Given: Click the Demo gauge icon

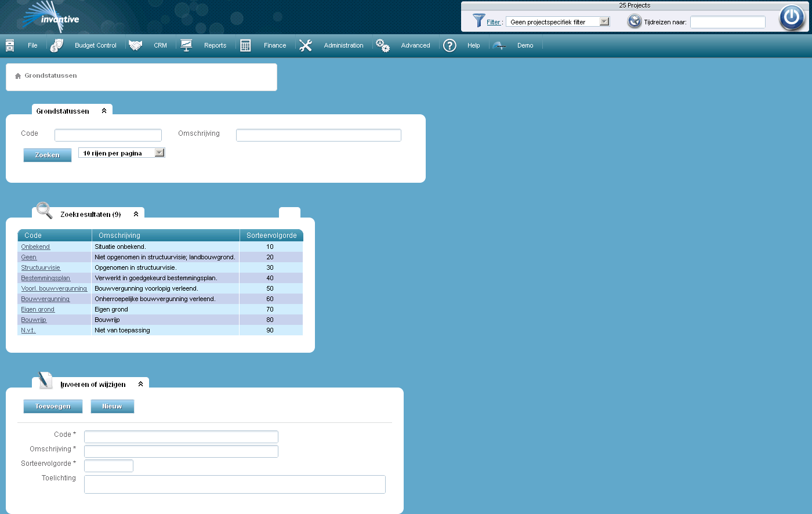Looking at the screenshot, I should coord(499,45).
